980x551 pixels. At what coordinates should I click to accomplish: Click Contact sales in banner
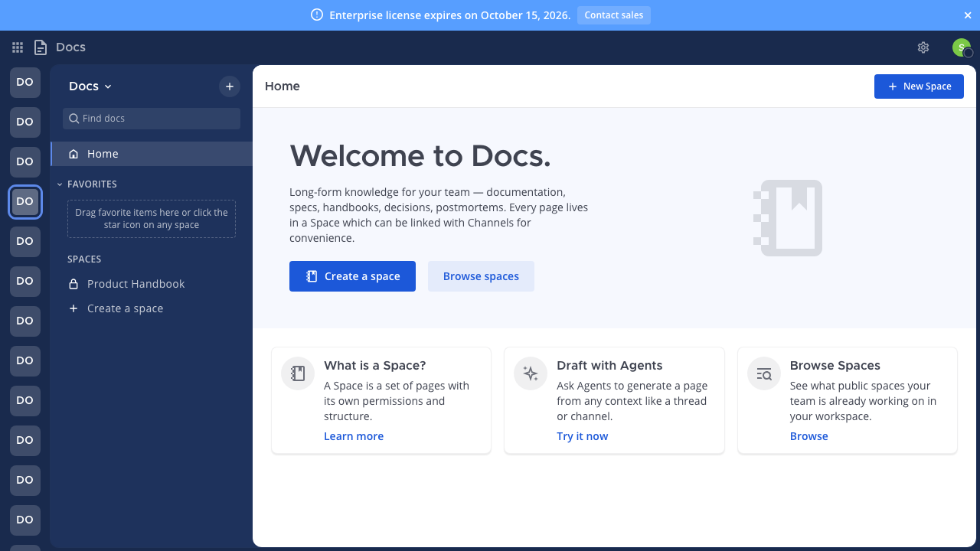coord(614,15)
